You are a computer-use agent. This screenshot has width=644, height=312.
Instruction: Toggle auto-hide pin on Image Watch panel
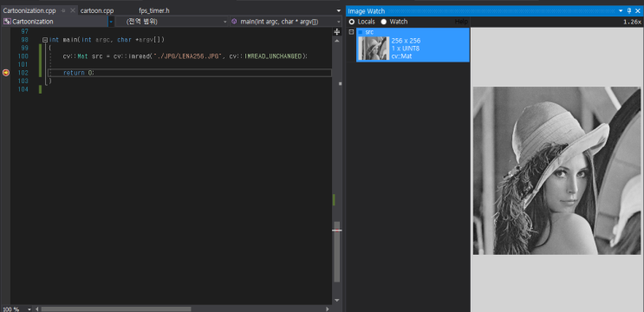pyautogui.click(x=629, y=11)
